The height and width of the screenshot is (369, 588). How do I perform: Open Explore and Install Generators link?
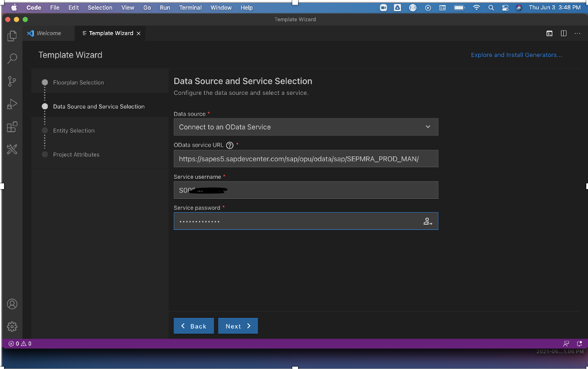click(517, 55)
